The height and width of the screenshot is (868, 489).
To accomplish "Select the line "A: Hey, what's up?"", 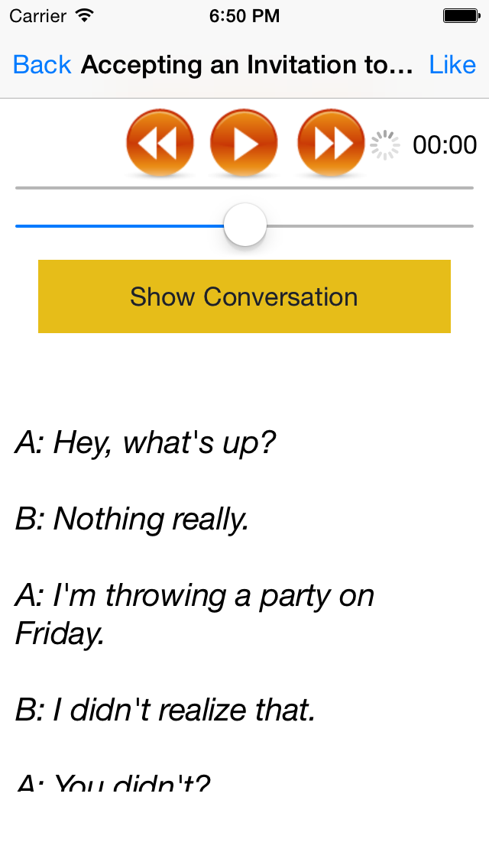I will pos(145,443).
